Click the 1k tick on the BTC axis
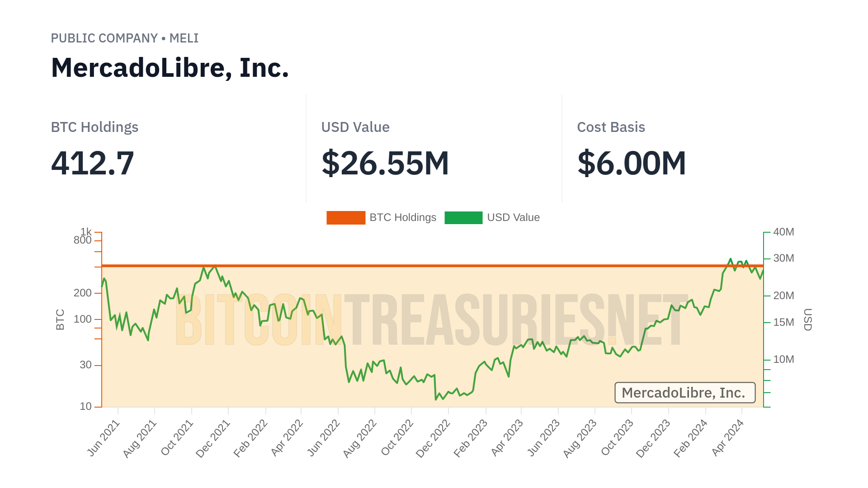 pyautogui.click(x=86, y=232)
